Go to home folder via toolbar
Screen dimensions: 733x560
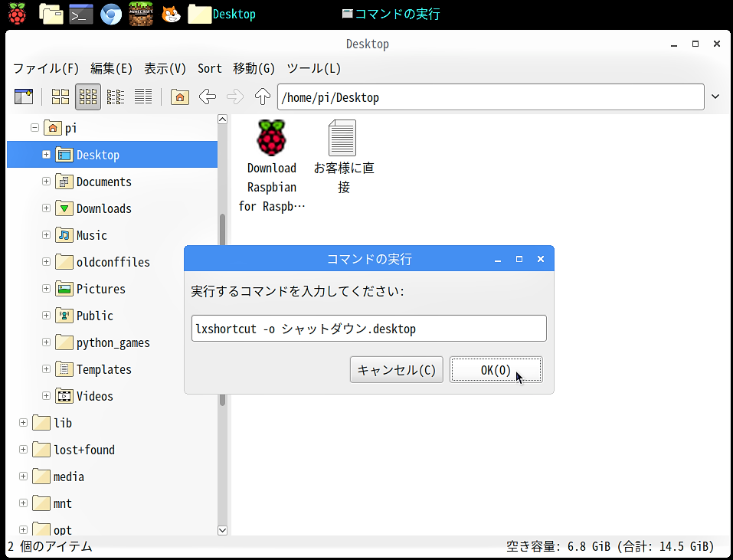[180, 97]
